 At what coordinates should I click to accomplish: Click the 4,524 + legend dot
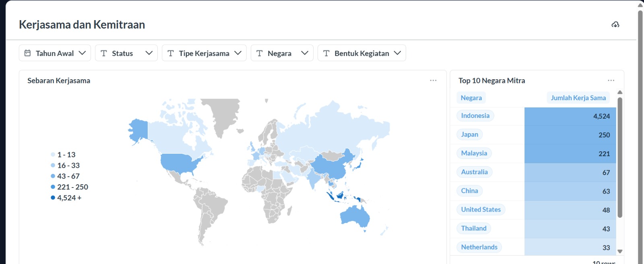[53, 198]
